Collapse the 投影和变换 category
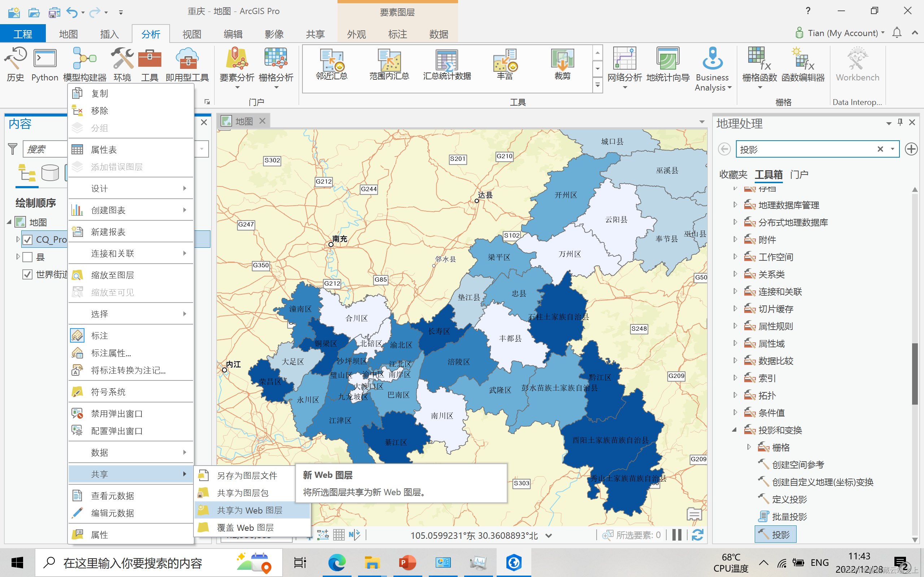 click(735, 430)
